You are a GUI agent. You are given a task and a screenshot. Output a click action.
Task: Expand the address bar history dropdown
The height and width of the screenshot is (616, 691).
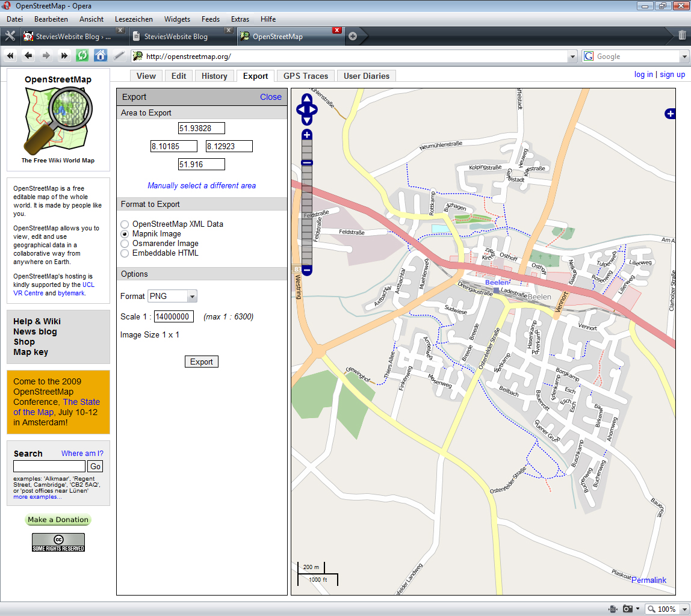(x=572, y=57)
